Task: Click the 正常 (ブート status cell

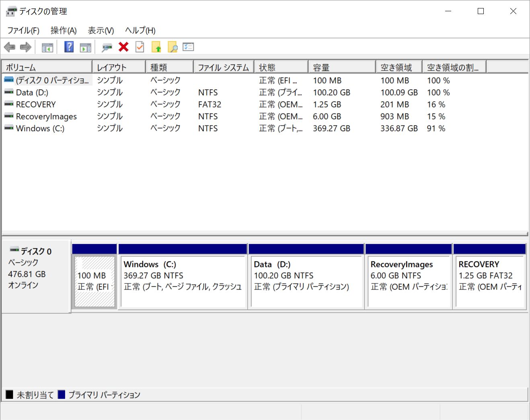Action: click(281, 128)
